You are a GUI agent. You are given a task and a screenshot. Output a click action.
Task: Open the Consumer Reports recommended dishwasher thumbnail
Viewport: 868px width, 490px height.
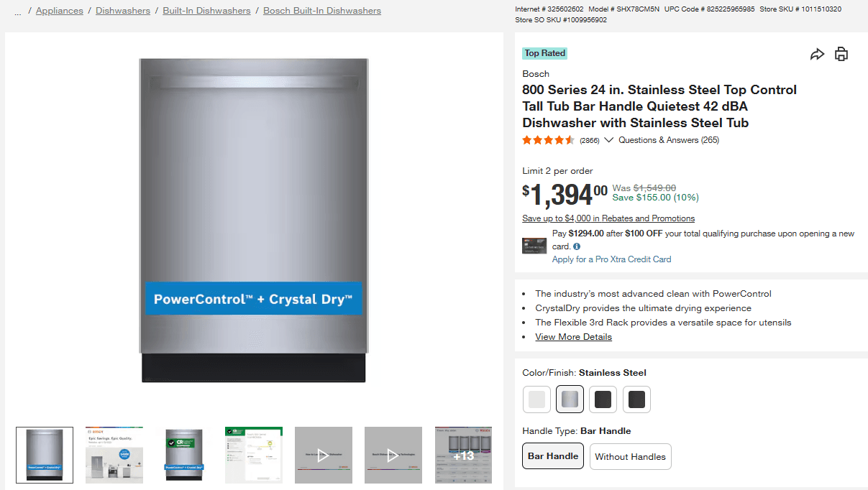click(x=184, y=455)
